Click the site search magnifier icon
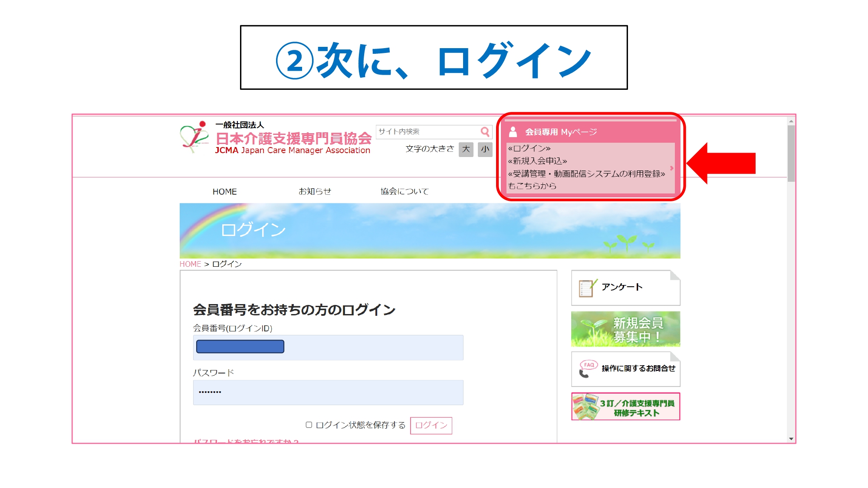868x488 pixels. [485, 131]
